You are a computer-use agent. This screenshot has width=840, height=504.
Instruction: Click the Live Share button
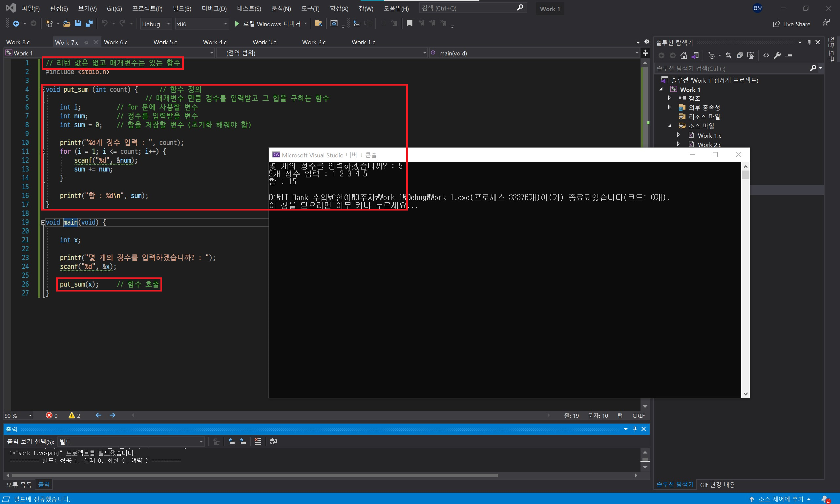click(x=792, y=24)
